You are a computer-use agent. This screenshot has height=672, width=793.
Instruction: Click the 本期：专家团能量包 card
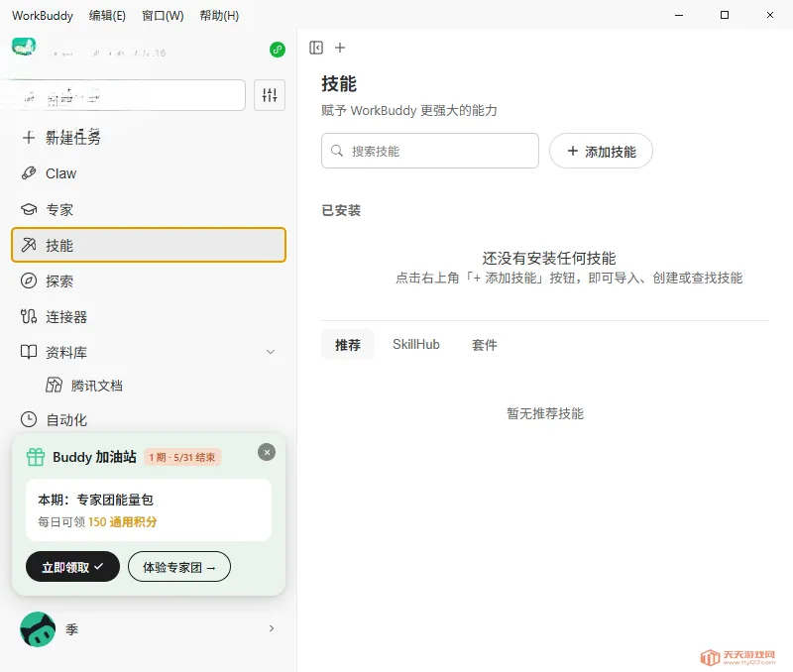(x=148, y=510)
